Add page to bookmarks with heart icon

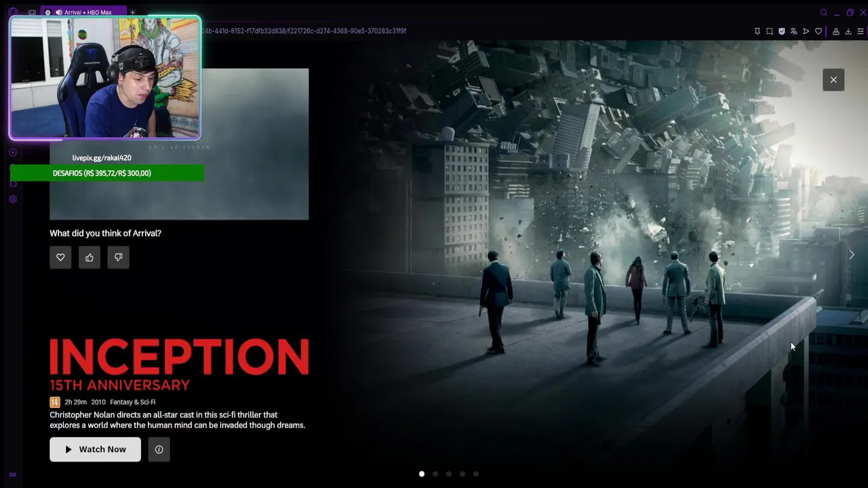[x=818, y=31]
